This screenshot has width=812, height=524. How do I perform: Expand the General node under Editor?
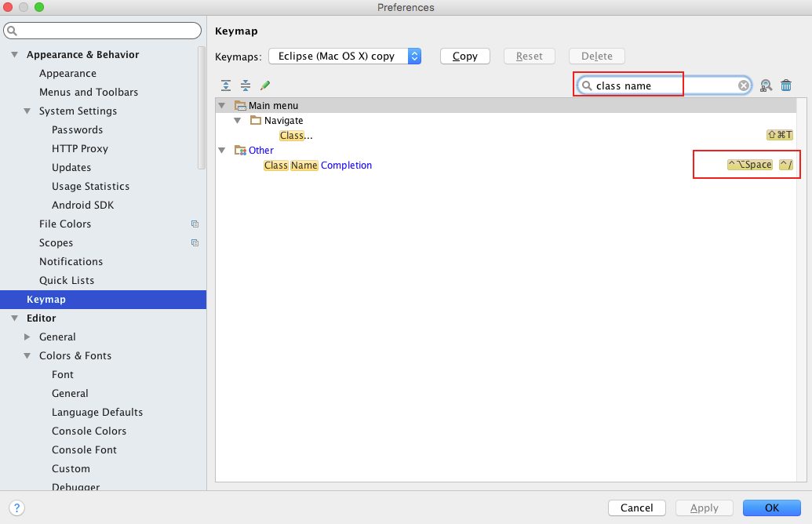(27, 337)
